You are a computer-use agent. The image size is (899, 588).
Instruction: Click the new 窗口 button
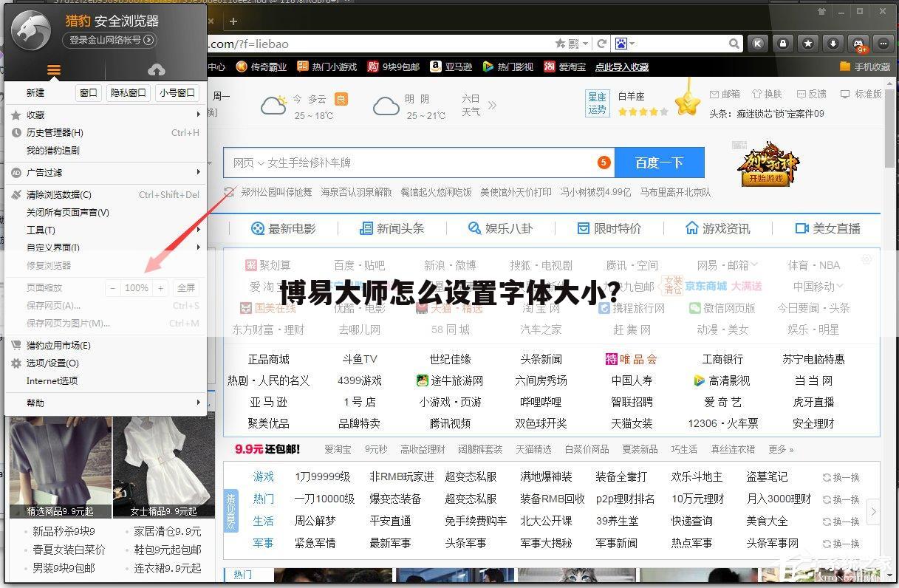coord(89,92)
